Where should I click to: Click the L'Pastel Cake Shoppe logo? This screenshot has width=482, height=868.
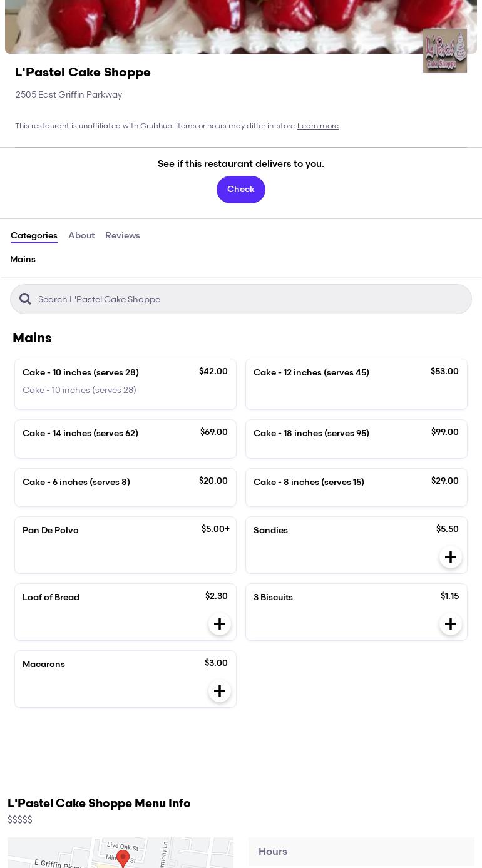445,51
